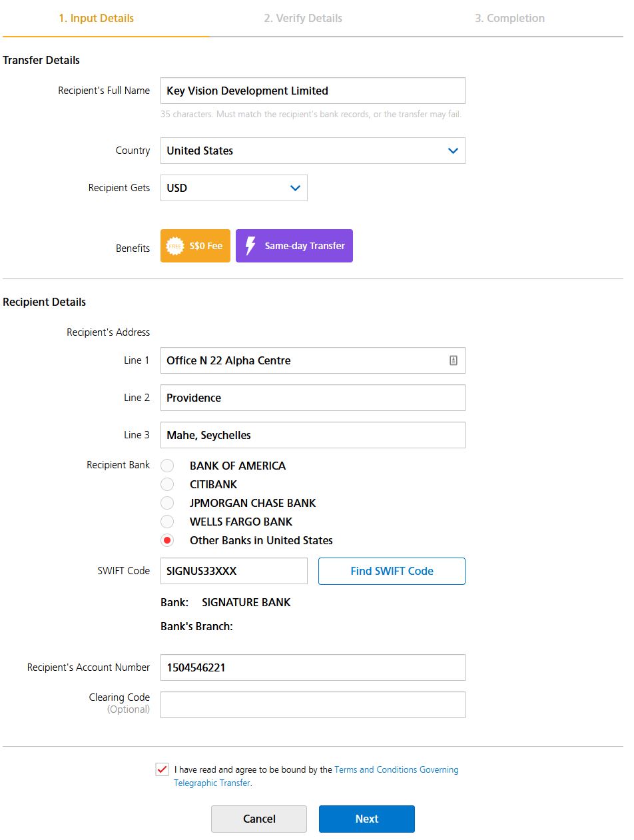Open the 2. Verify Details step tab
This screenshot has width=634, height=840.
click(303, 19)
